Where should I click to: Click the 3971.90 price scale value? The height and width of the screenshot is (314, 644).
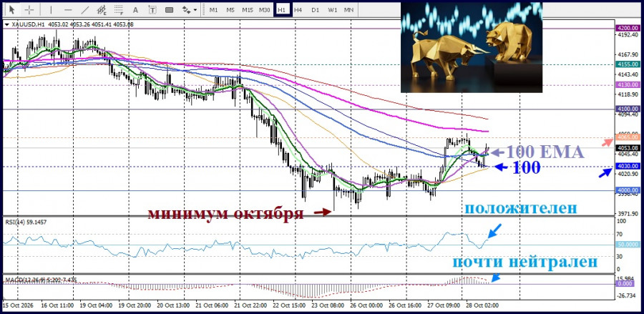pyautogui.click(x=628, y=214)
